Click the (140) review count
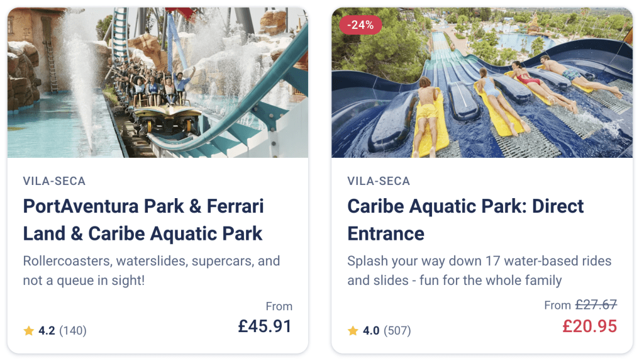 point(74,330)
